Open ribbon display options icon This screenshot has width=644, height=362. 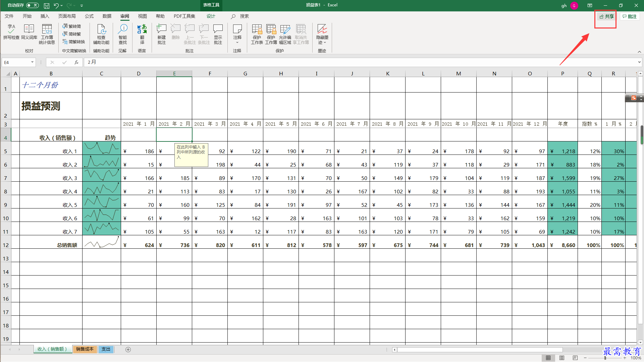tap(590, 5)
